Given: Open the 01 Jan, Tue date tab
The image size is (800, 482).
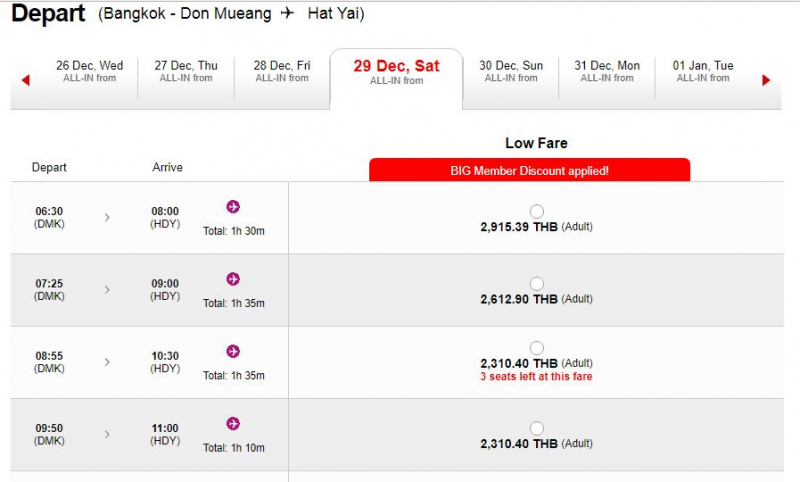Looking at the screenshot, I should tap(703, 72).
